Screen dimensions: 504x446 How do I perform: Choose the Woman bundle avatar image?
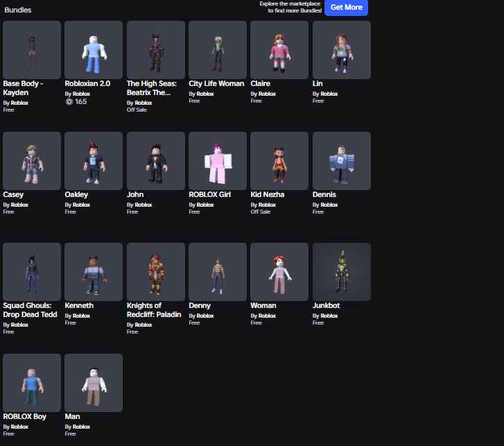tap(279, 272)
